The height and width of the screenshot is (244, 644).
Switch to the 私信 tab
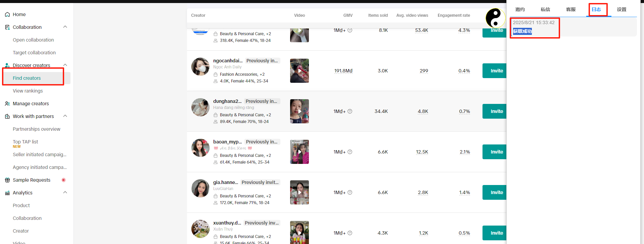point(545,9)
